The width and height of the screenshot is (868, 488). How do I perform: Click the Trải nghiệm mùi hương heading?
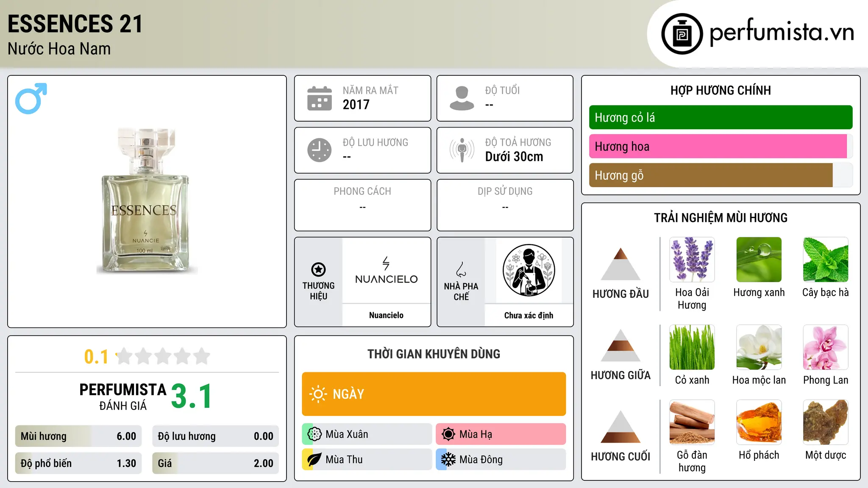721,218
